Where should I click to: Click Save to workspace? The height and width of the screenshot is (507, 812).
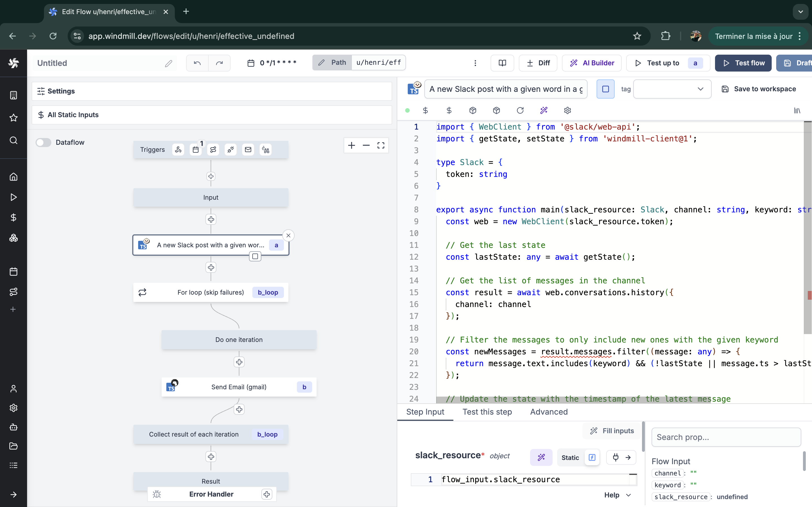pos(759,89)
